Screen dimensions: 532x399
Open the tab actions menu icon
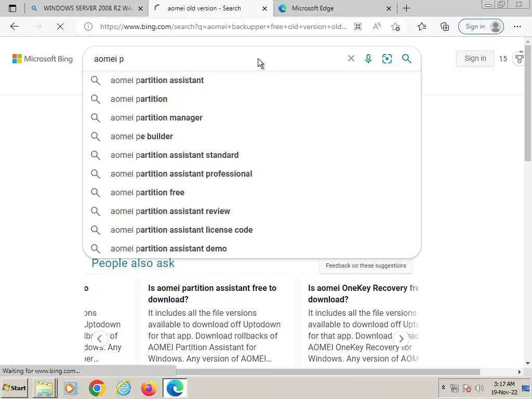tap(12, 8)
